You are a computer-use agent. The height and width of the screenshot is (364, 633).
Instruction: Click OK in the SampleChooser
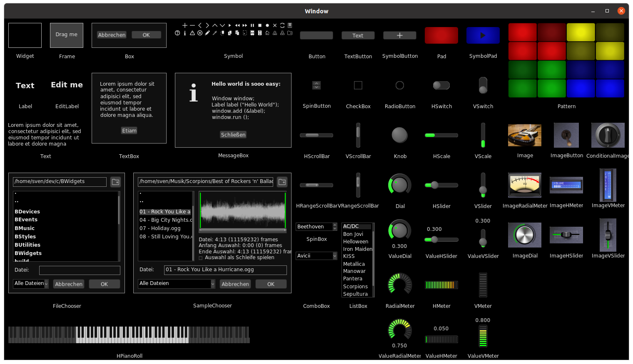point(271,284)
